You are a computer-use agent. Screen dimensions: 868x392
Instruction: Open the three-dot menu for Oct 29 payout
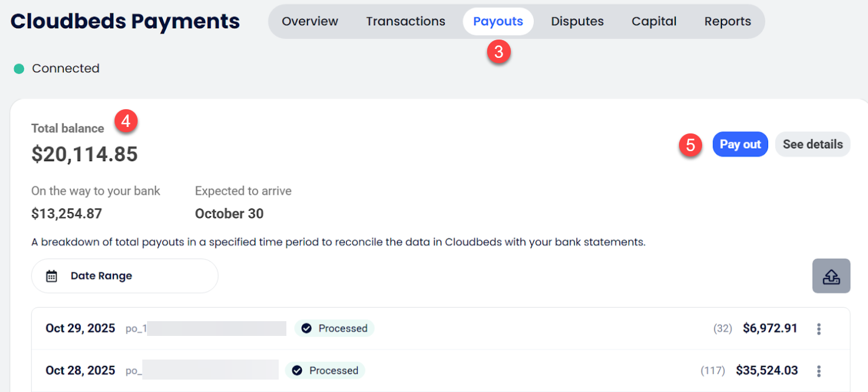(818, 329)
